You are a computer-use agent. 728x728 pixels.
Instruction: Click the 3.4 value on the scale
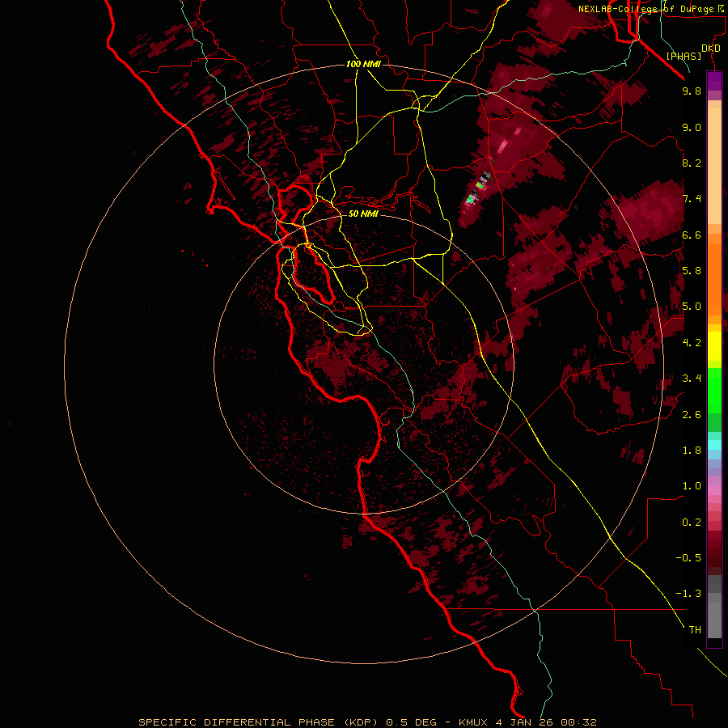(x=692, y=379)
